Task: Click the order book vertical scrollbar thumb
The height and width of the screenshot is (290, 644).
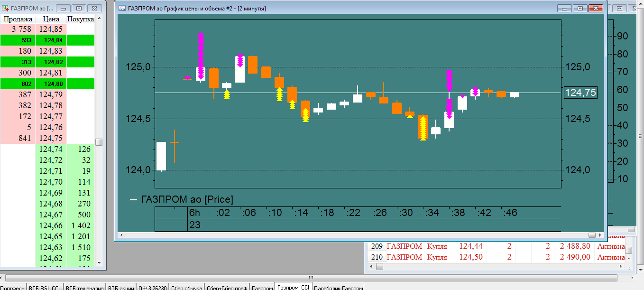Action: click(99, 142)
